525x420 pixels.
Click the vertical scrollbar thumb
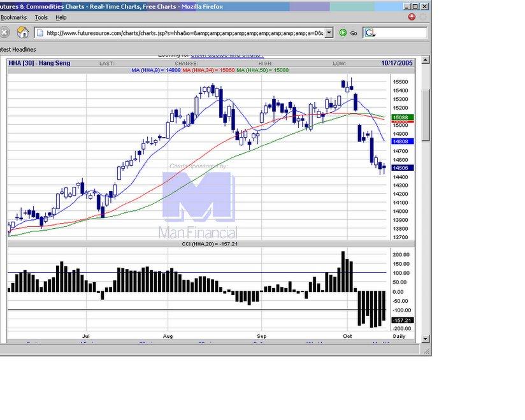click(425, 115)
